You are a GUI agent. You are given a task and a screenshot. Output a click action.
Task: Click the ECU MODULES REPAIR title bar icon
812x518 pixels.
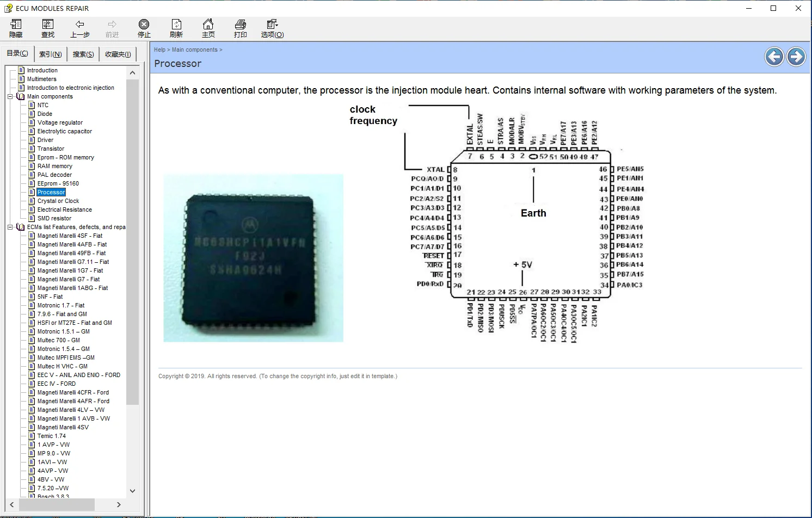click(8, 8)
